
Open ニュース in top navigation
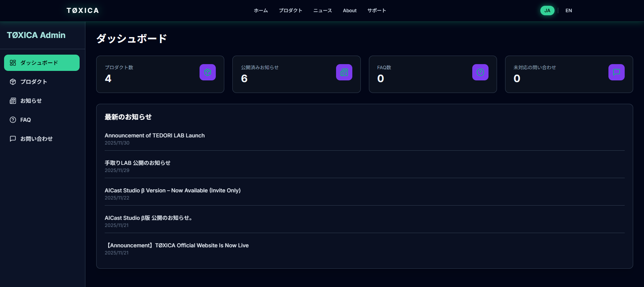coord(323,11)
